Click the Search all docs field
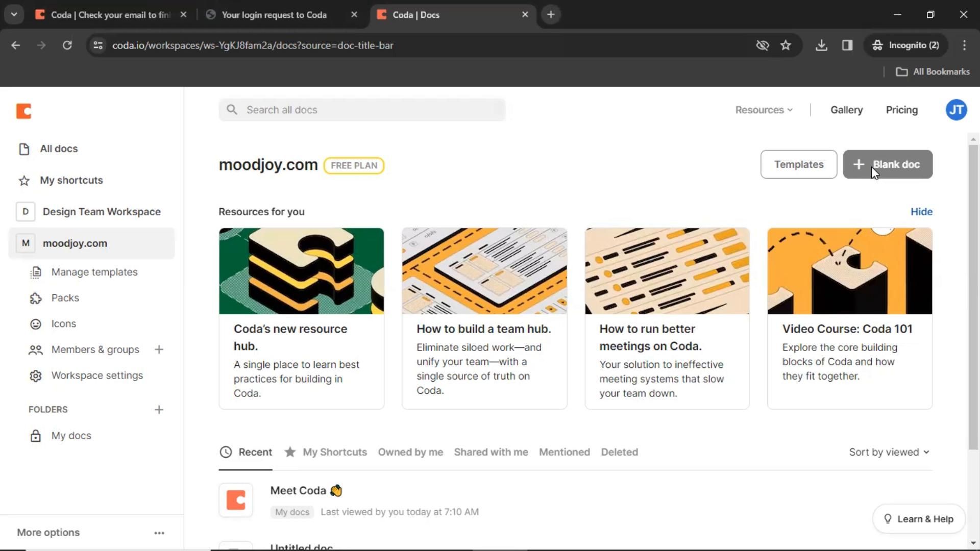The height and width of the screenshot is (551, 980). pyautogui.click(x=362, y=110)
